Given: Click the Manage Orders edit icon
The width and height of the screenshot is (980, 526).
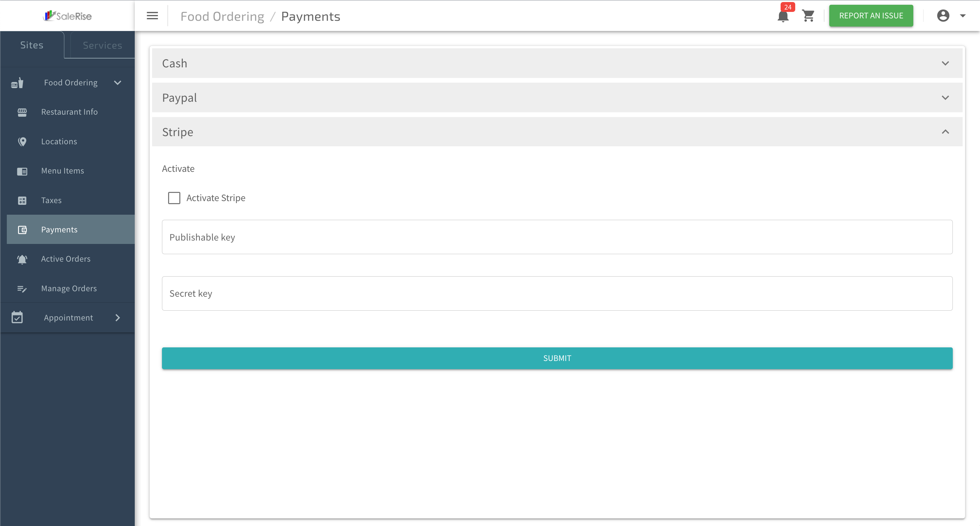Looking at the screenshot, I should point(22,289).
